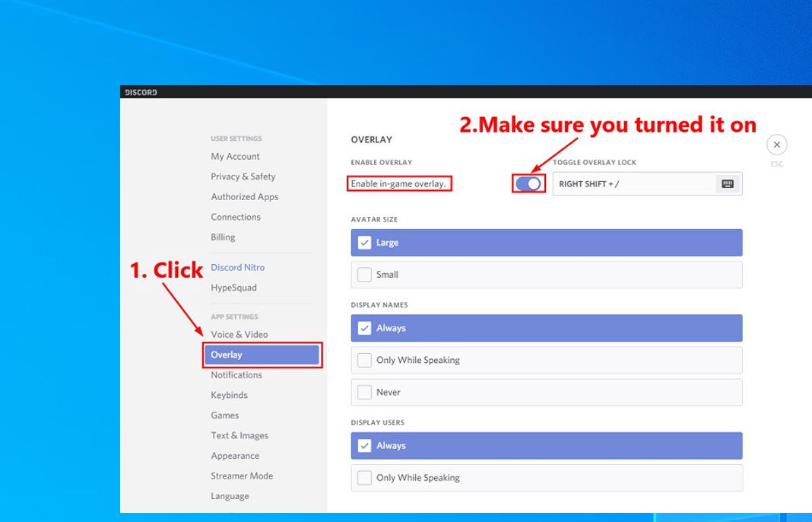Open My Account settings

235,157
